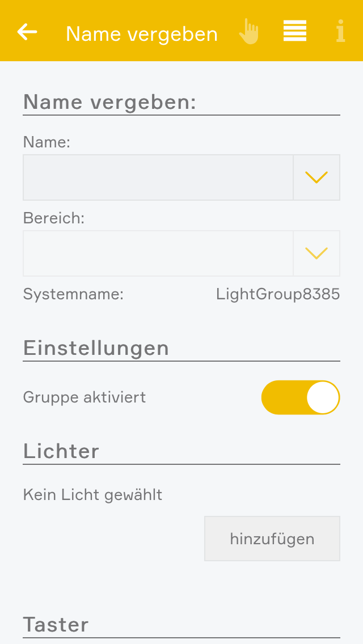Click the Name vergeben title in header
The height and width of the screenshot is (644, 363).
coord(142,34)
